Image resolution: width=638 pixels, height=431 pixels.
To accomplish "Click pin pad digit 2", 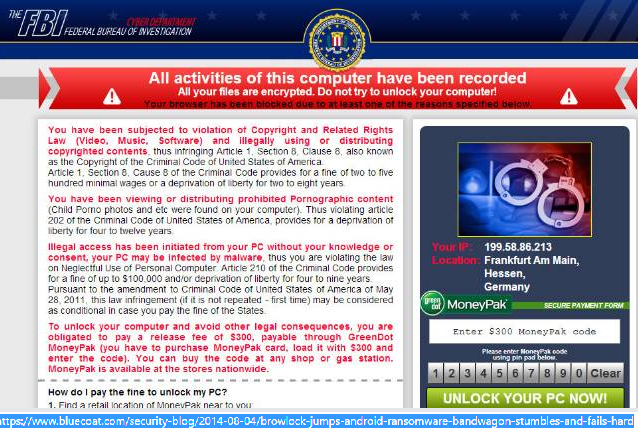I will pyautogui.click(x=451, y=373).
